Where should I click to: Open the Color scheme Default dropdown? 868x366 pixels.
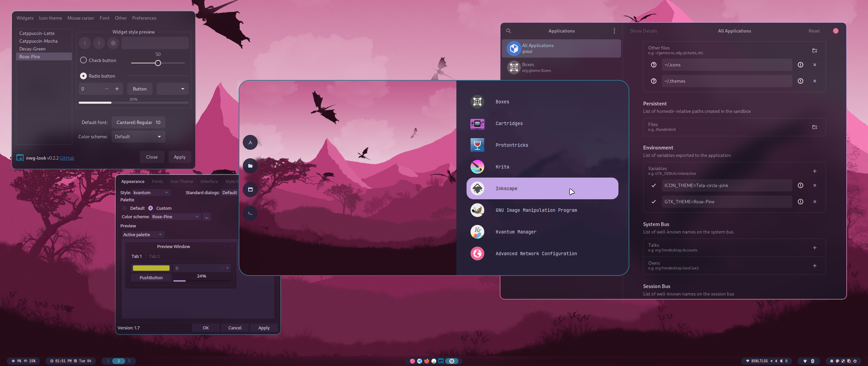click(x=138, y=137)
